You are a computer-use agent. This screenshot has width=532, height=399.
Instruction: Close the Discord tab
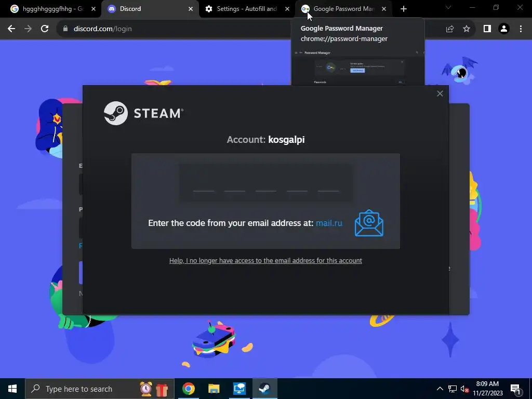(x=191, y=9)
